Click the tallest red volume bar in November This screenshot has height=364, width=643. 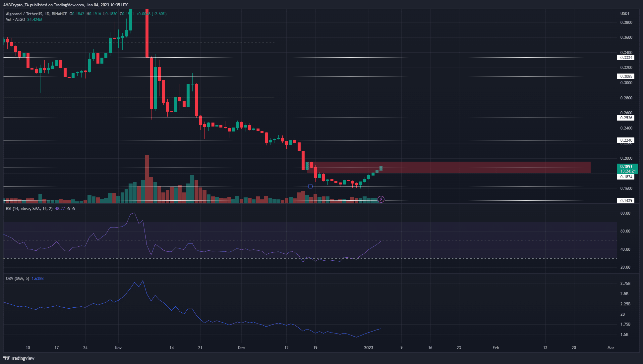[147, 179]
